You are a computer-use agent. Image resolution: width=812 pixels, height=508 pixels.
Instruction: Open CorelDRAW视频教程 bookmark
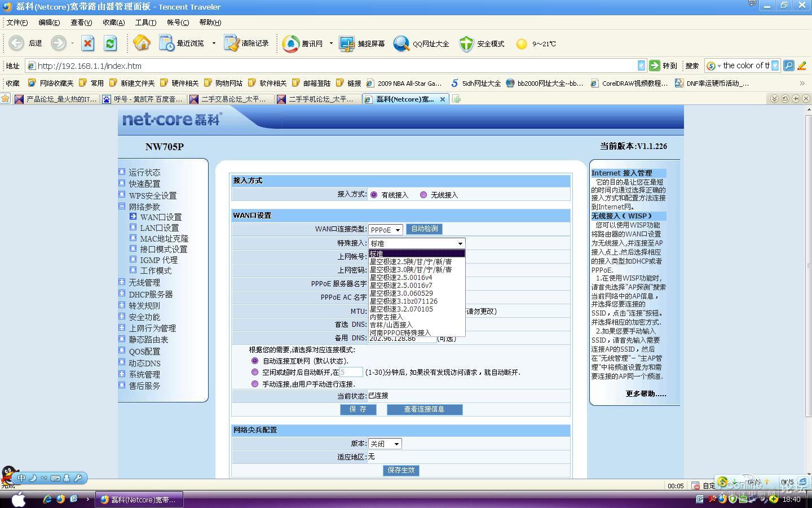pyautogui.click(x=629, y=83)
